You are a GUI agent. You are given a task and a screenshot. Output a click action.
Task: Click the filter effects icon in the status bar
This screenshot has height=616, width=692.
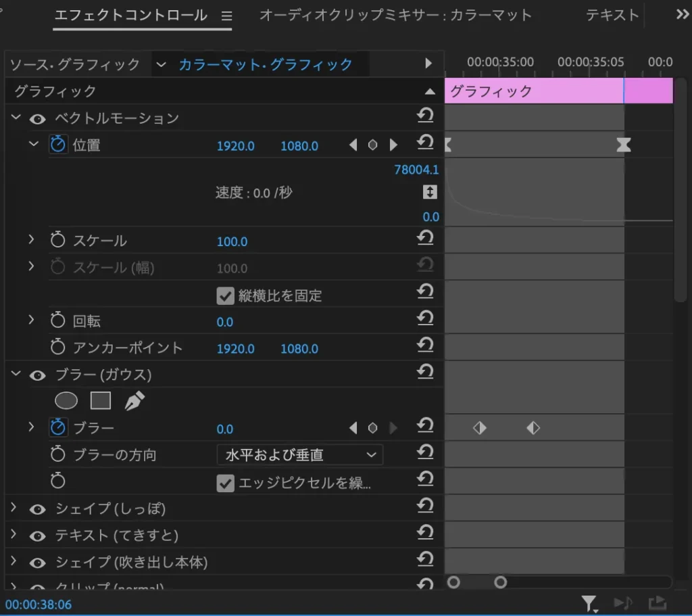589,602
